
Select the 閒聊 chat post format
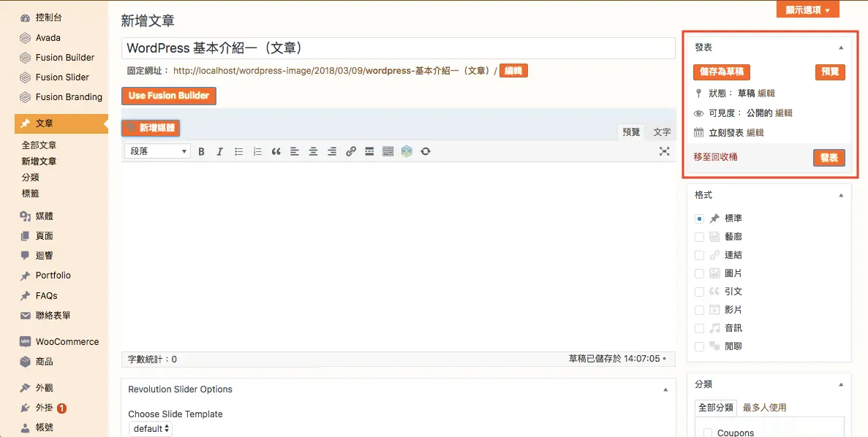700,347
